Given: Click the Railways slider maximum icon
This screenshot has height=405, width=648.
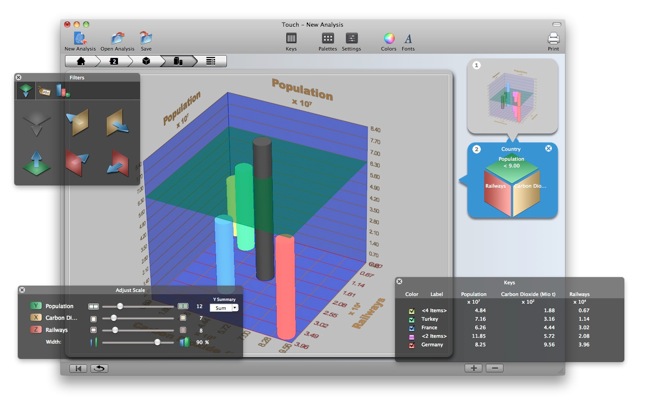Looking at the screenshot, I should [183, 330].
